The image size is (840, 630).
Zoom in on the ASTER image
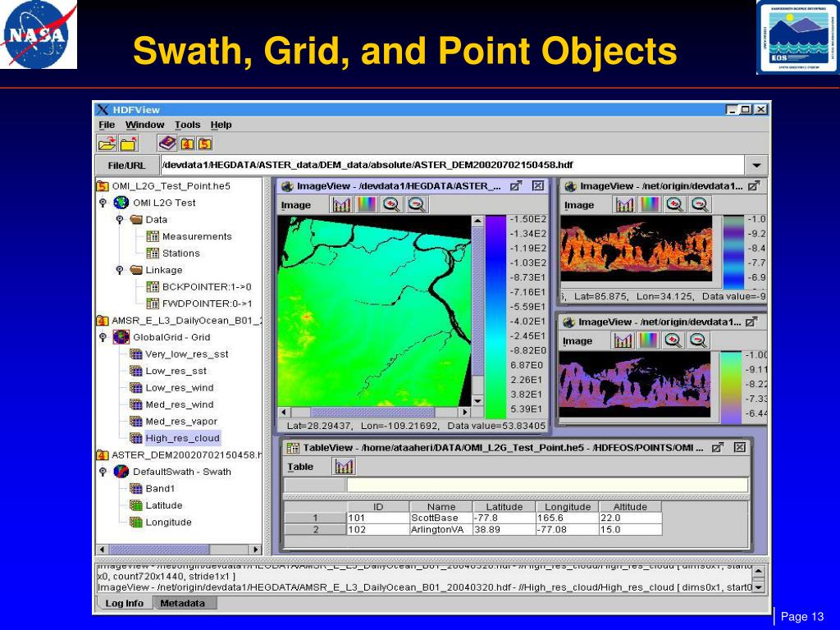pyautogui.click(x=391, y=204)
